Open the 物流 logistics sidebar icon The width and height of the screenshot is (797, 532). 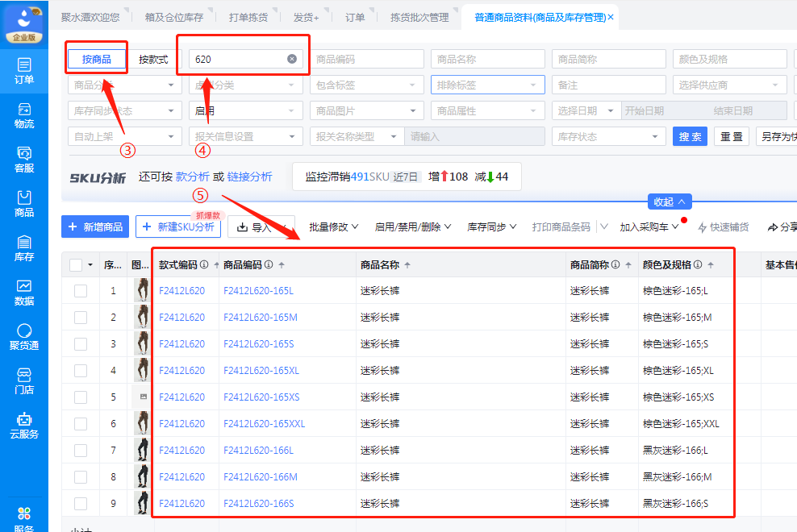point(24,115)
